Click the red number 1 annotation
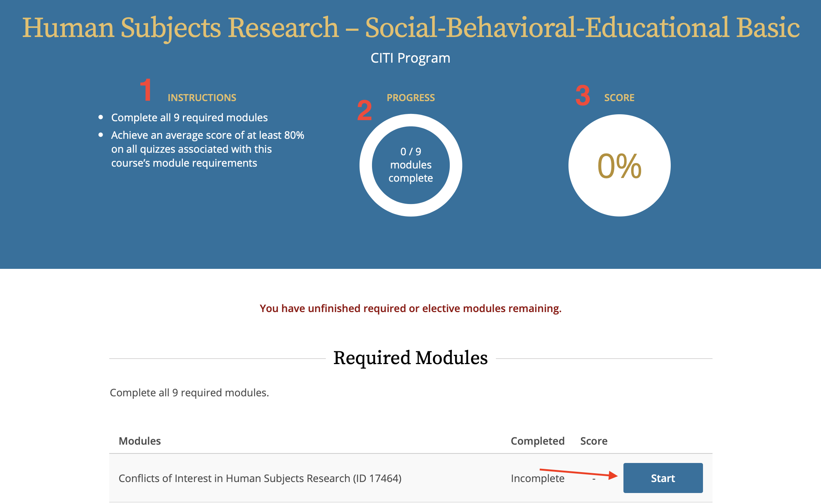 pyautogui.click(x=146, y=90)
